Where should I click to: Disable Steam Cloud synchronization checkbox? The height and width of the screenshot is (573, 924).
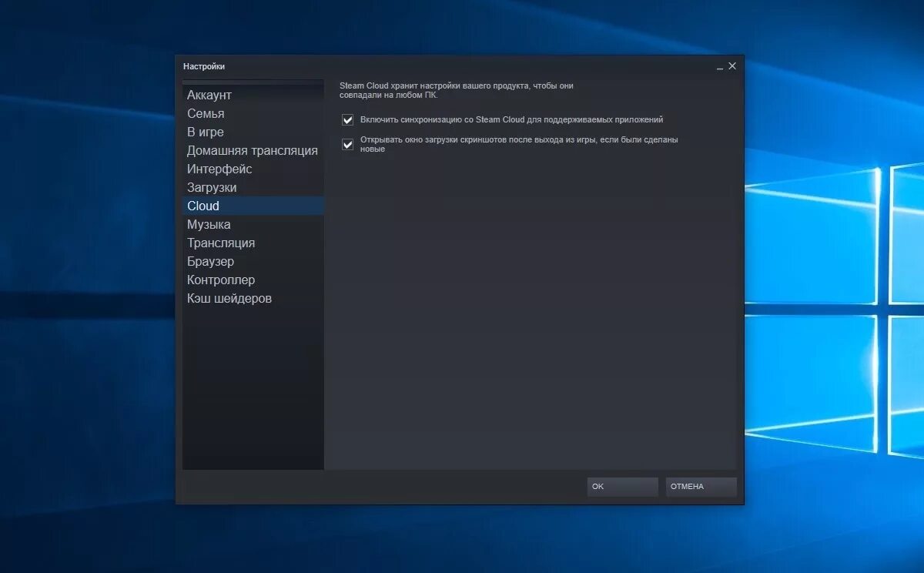point(347,120)
